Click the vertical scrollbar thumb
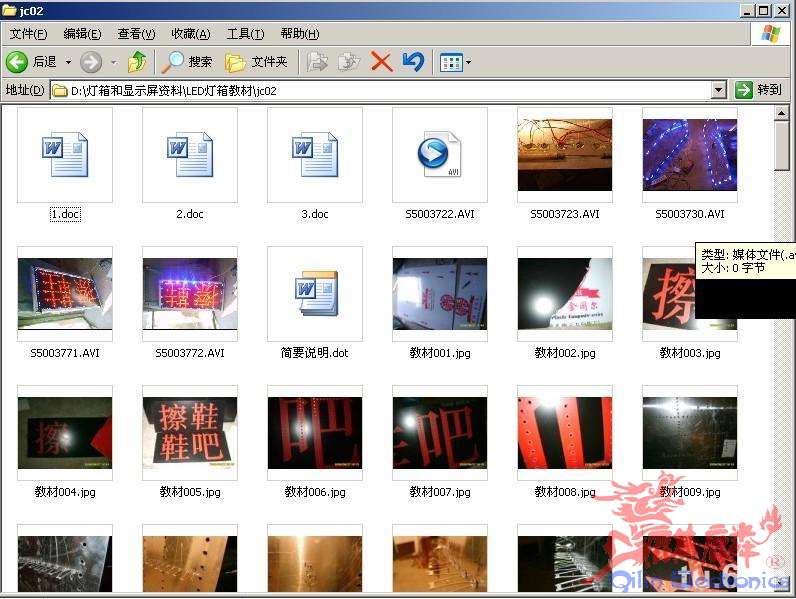This screenshot has width=796, height=599. click(x=781, y=147)
